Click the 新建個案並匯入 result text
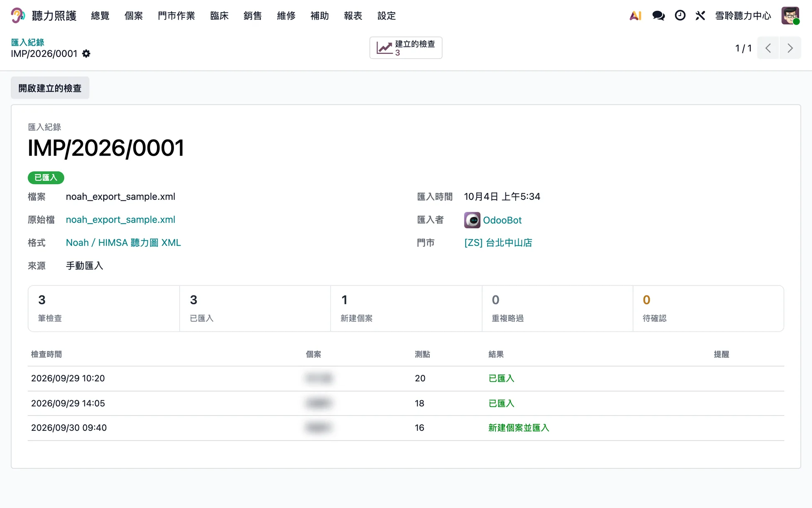The height and width of the screenshot is (508, 812). [519, 428]
